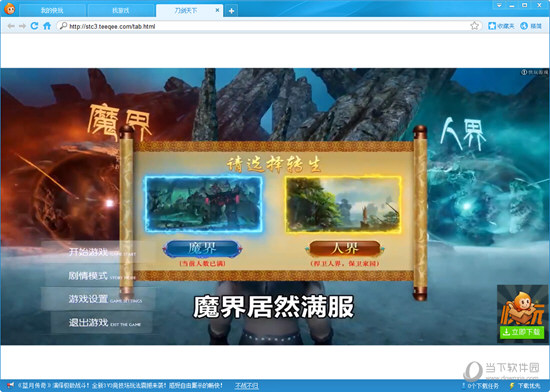This screenshot has width=550, height=392.
Task: Click the browser back arrow
Action: (11, 26)
